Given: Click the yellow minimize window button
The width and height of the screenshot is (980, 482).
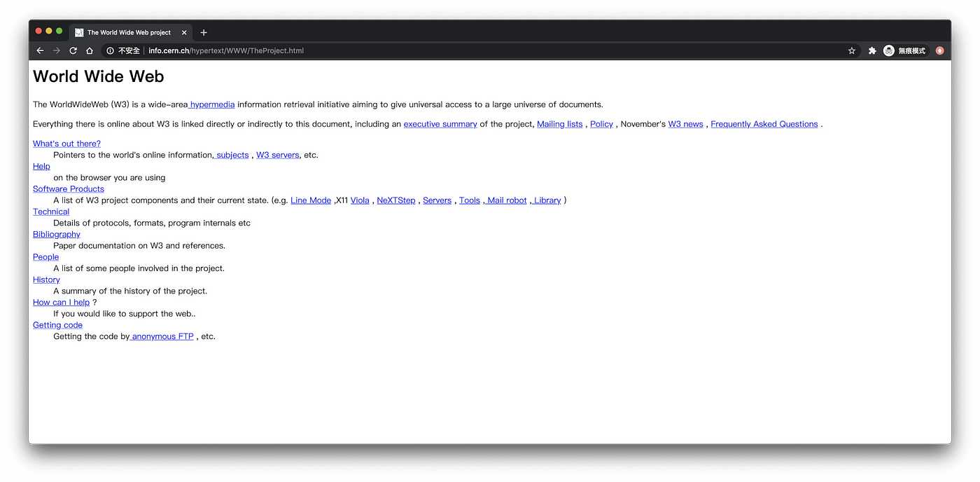Looking at the screenshot, I should (x=49, y=31).
